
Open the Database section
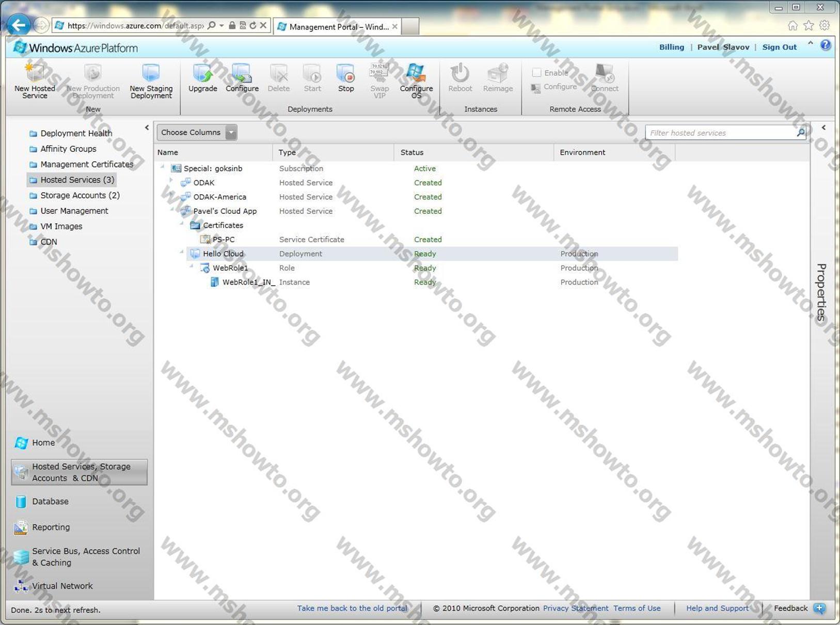click(x=41, y=502)
